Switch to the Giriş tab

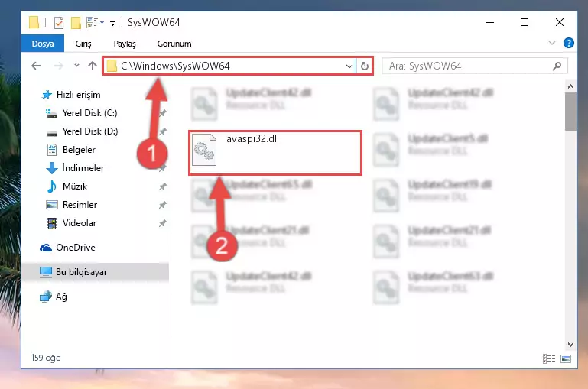(x=83, y=44)
